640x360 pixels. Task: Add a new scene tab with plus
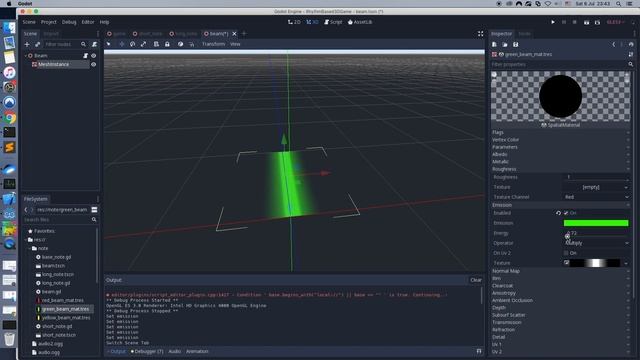click(x=244, y=34)
